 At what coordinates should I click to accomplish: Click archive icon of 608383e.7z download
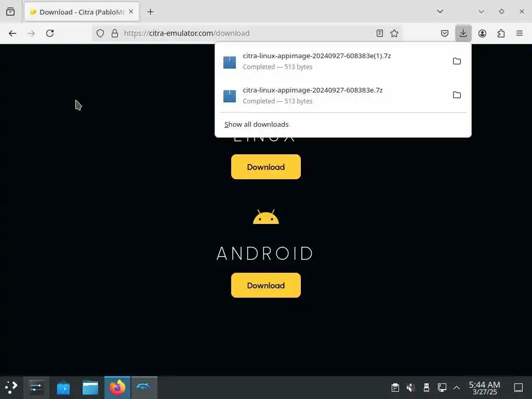point(230,96)
